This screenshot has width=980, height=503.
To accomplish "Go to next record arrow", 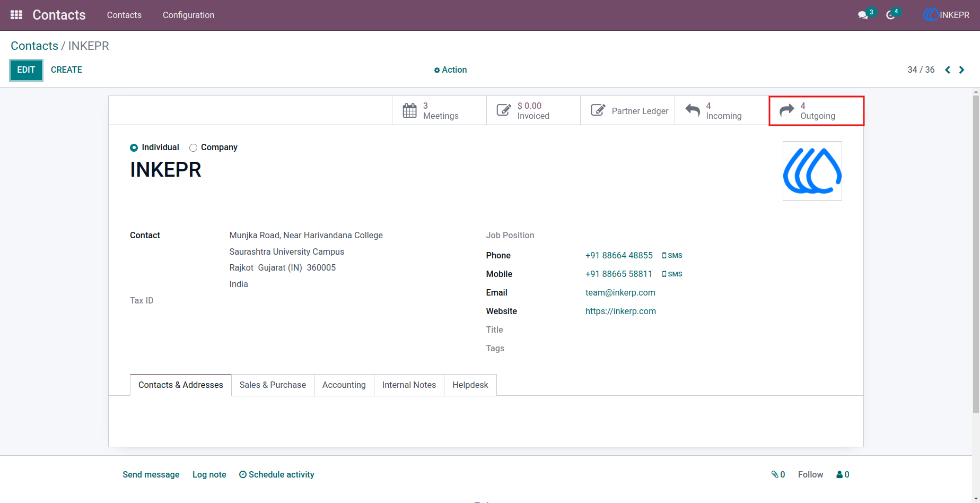I will (x=961, y=70).
